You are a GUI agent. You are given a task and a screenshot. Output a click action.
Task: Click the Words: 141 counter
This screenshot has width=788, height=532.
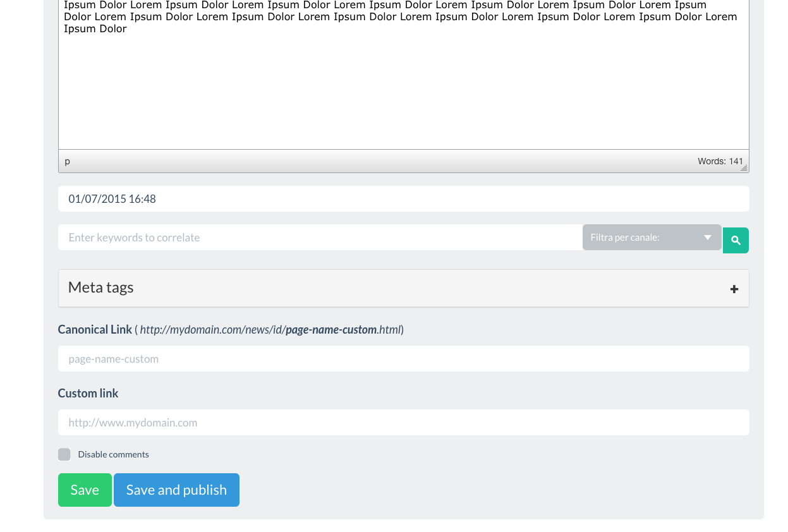tap(720, 161)
